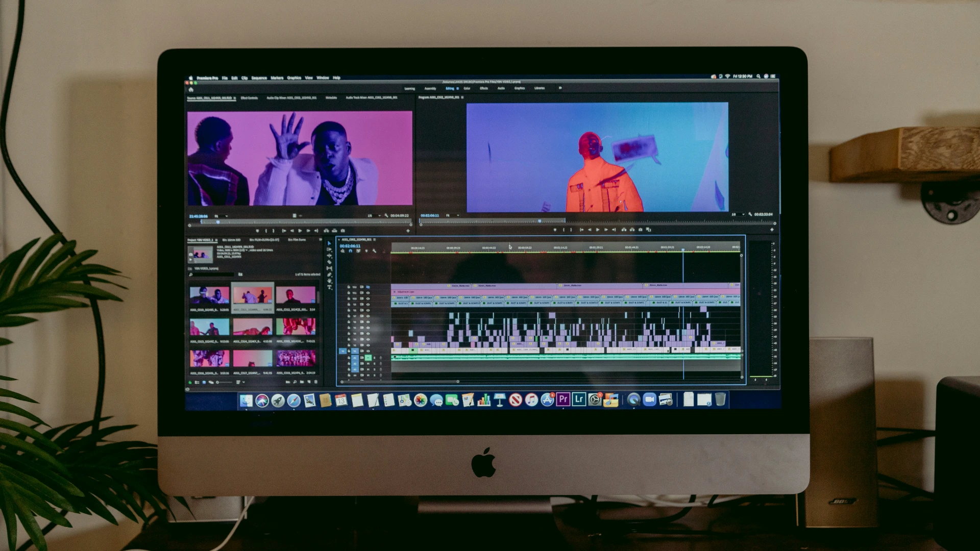Switch to Color workspace

click(x=467, y=88)
